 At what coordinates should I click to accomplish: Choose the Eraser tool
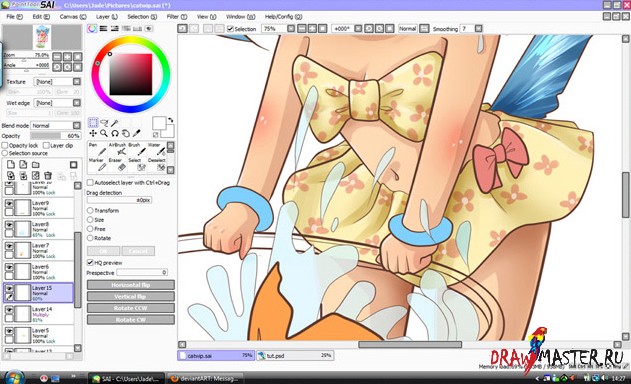(x=117, y=164)
